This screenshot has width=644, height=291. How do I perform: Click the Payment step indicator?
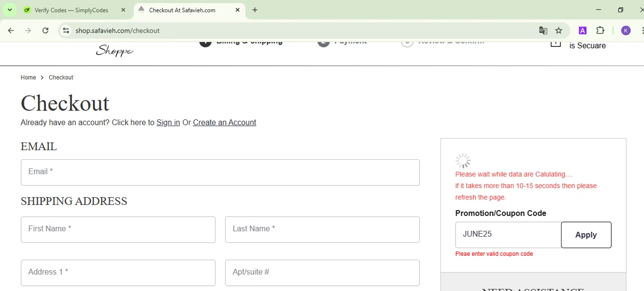(x=342, y=43)
